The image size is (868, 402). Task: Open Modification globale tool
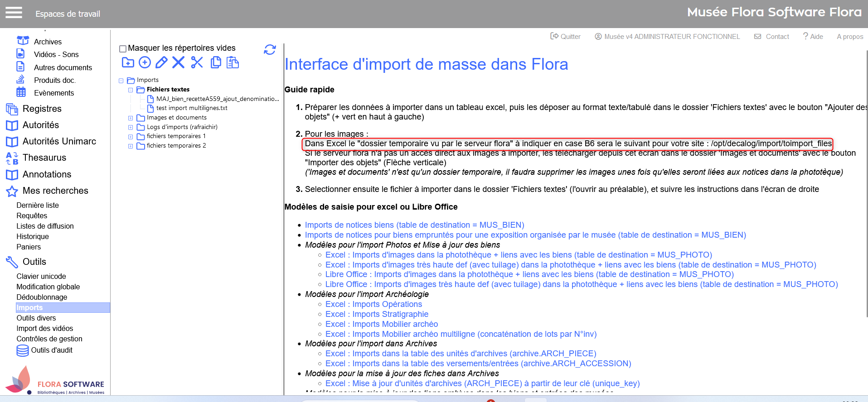[x=48, y=287]
